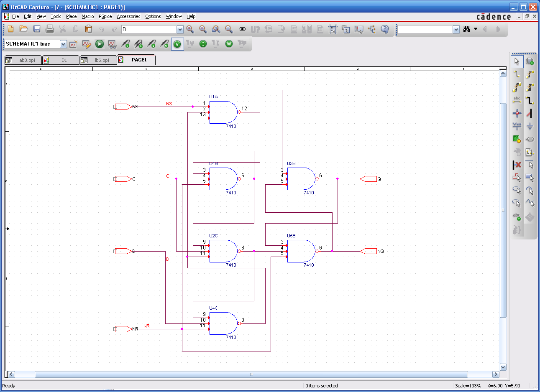The image size is (540, 392).
Task: Save the schematic with the floppy icon
Action: point(37,29)
